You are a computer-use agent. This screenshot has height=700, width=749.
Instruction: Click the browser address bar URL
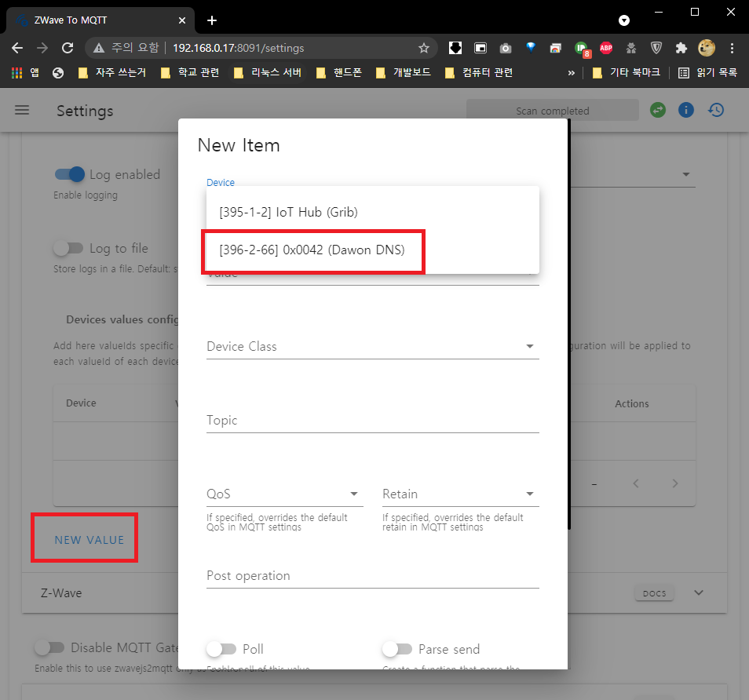239,48
